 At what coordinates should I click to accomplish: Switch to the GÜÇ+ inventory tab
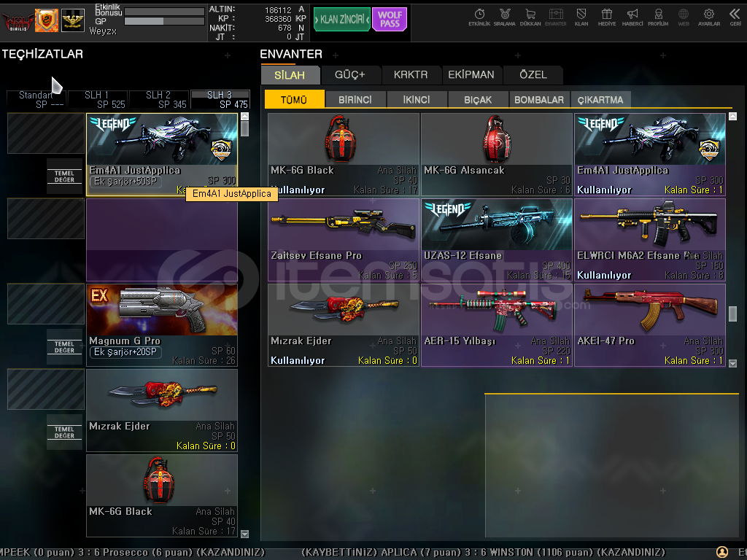click(x=349, y=74)
